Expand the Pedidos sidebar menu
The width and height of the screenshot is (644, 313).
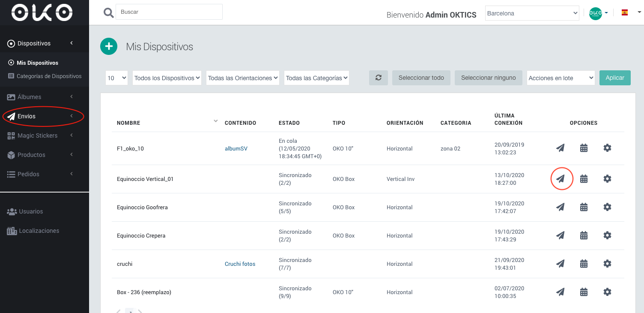pyautogui.click(x=45, y=174)
